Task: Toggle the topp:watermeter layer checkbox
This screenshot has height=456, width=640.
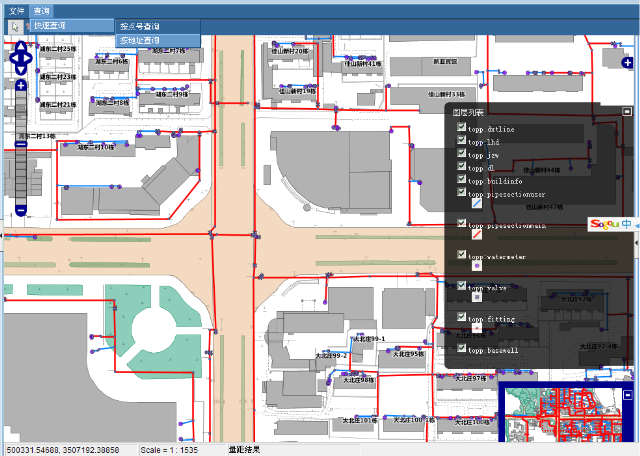Action: point(462,255)
